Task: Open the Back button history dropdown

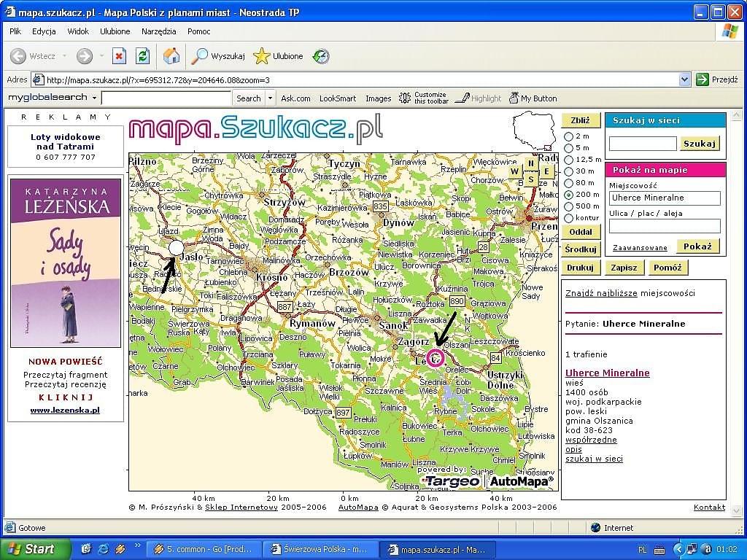Action: coord(64,56)
